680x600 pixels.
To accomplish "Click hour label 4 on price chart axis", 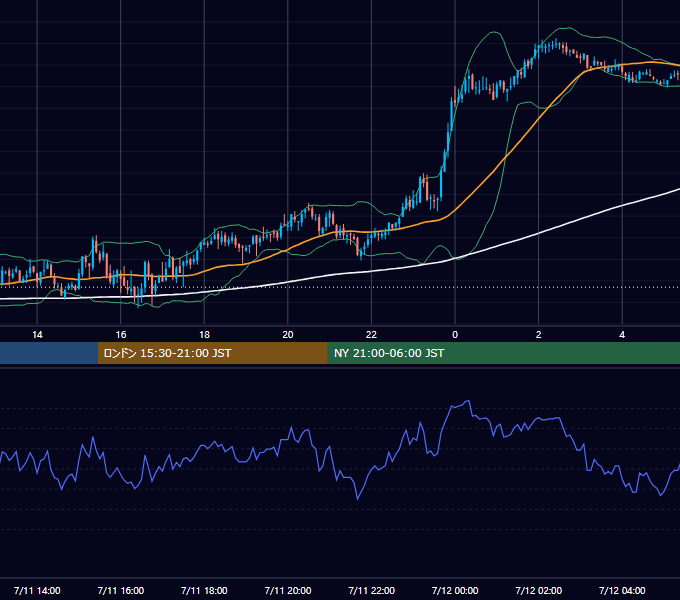I will pos(622,334).
